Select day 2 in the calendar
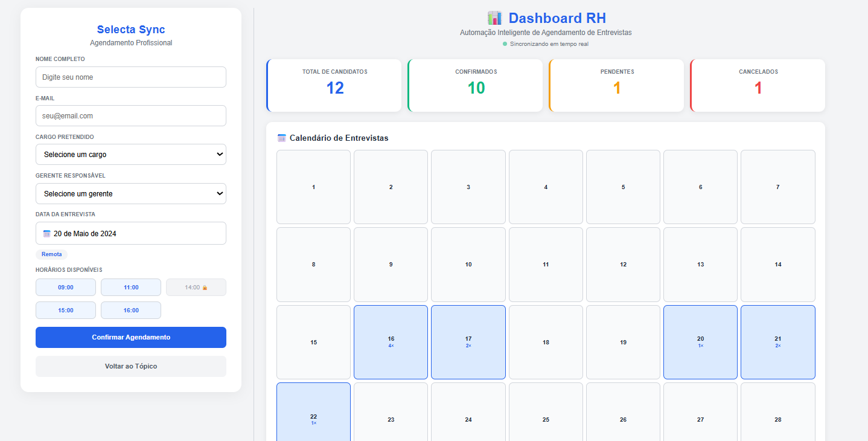The image size is (868, 441). (391, 187)
